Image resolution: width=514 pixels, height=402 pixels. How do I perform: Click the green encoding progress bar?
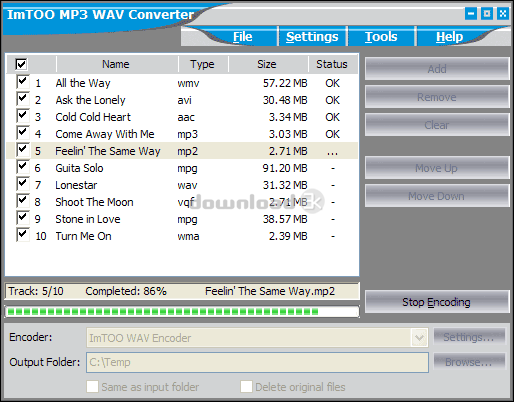pos(182,312)
